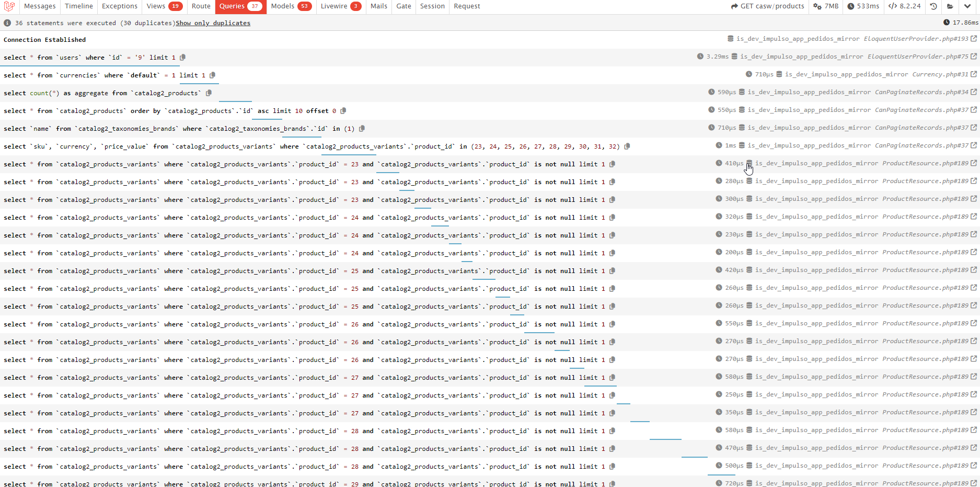Copy the variants query that took 300µs
The height and width of the screenshot is (487, 980).
coord(612,200)
